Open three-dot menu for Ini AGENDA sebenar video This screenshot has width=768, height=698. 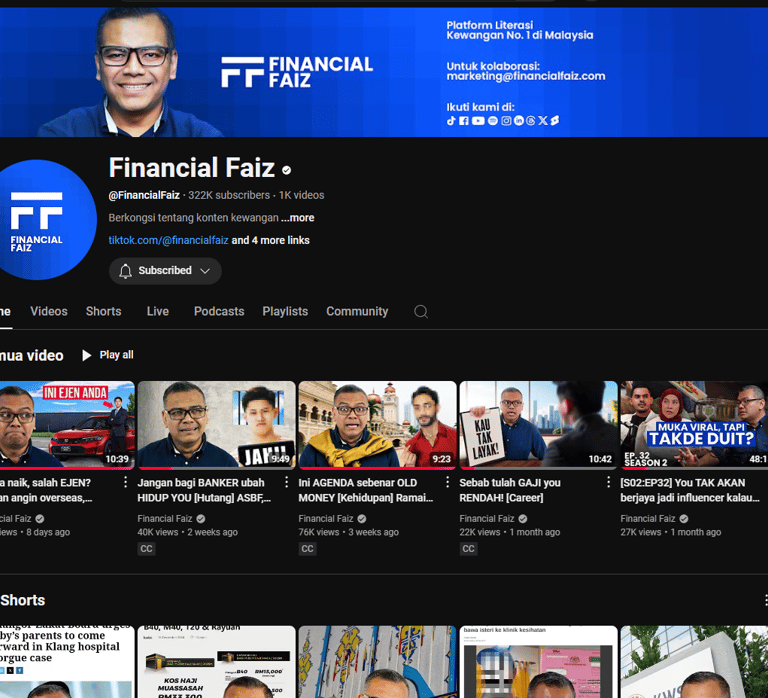447,482
